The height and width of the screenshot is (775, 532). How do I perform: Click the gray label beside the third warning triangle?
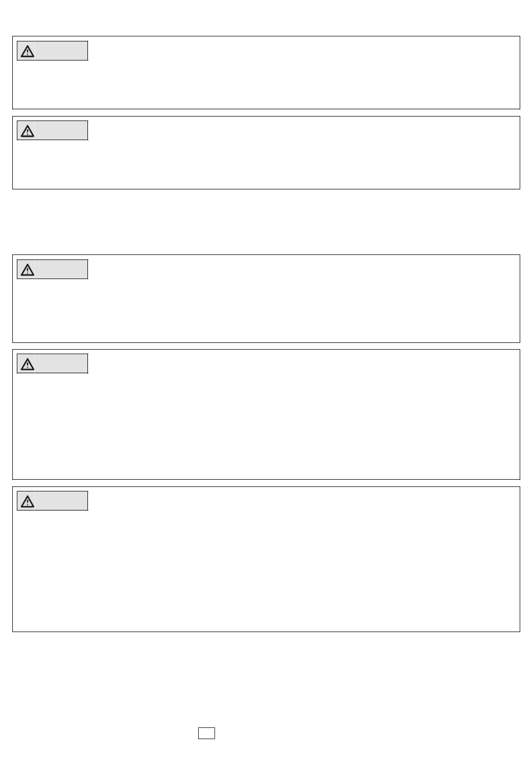tap(62, 270)
